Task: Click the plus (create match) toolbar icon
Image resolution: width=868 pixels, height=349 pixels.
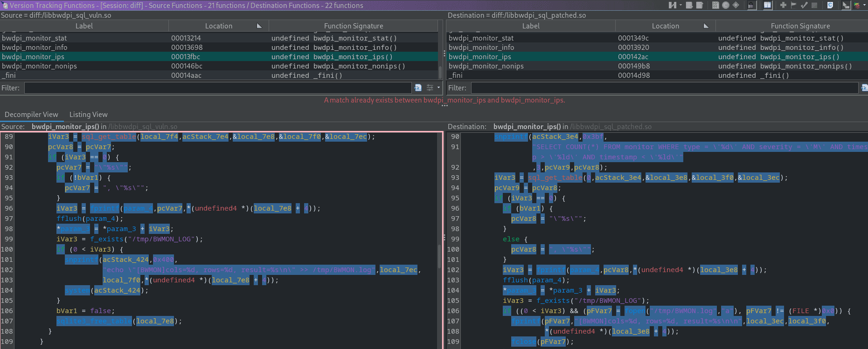Action: (783, 5)
